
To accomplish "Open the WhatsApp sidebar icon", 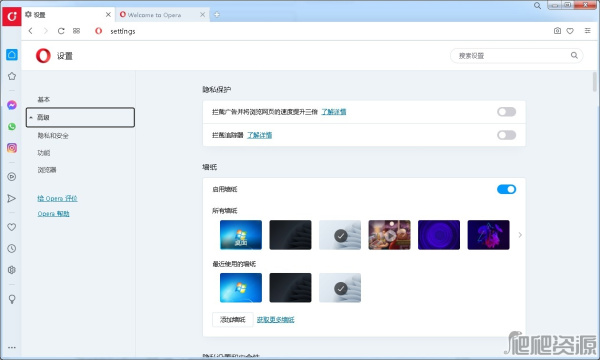I will click(12, 126).
